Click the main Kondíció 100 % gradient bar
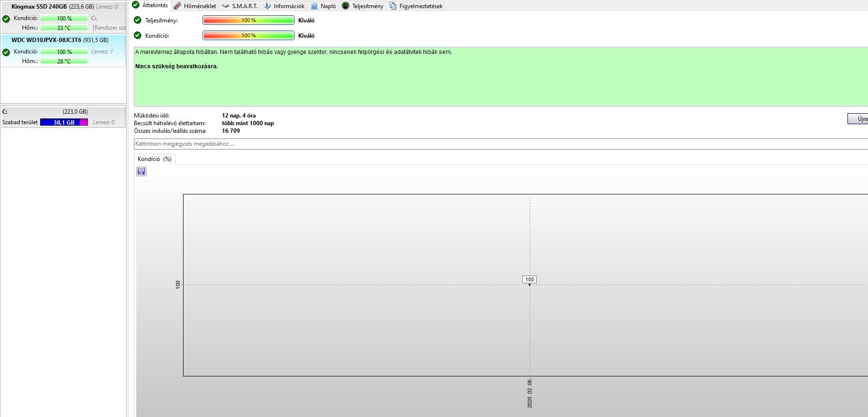 (x=249, y=35)
